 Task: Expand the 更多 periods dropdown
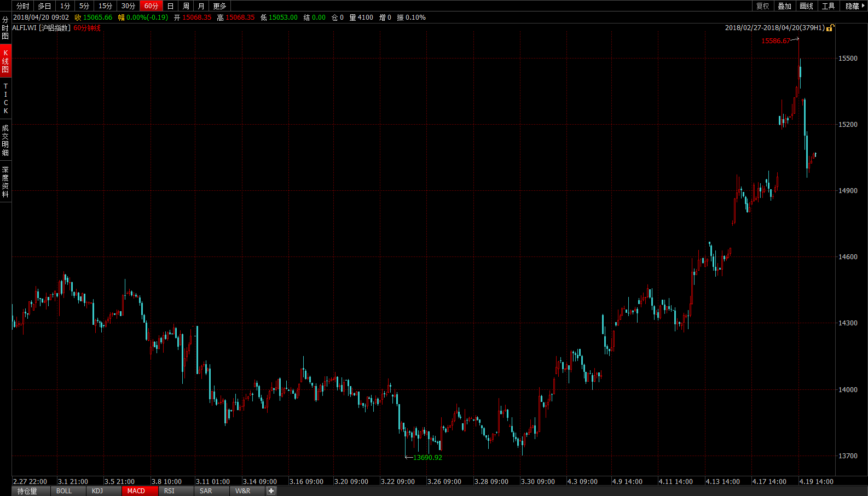pyautogui.click(x=219, y=6)
